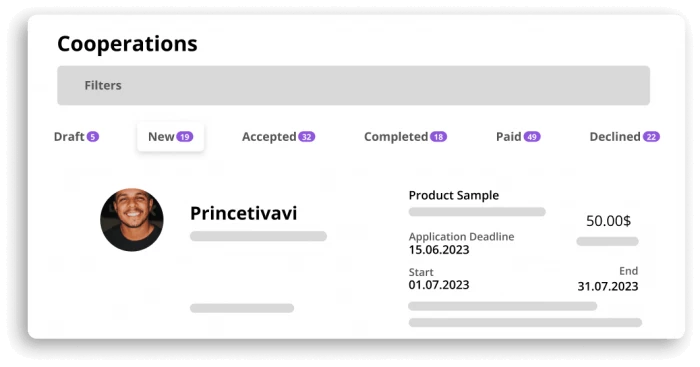
Task: Expand the Filters bar
Action: pyautogui.click(x=354, y=85)
